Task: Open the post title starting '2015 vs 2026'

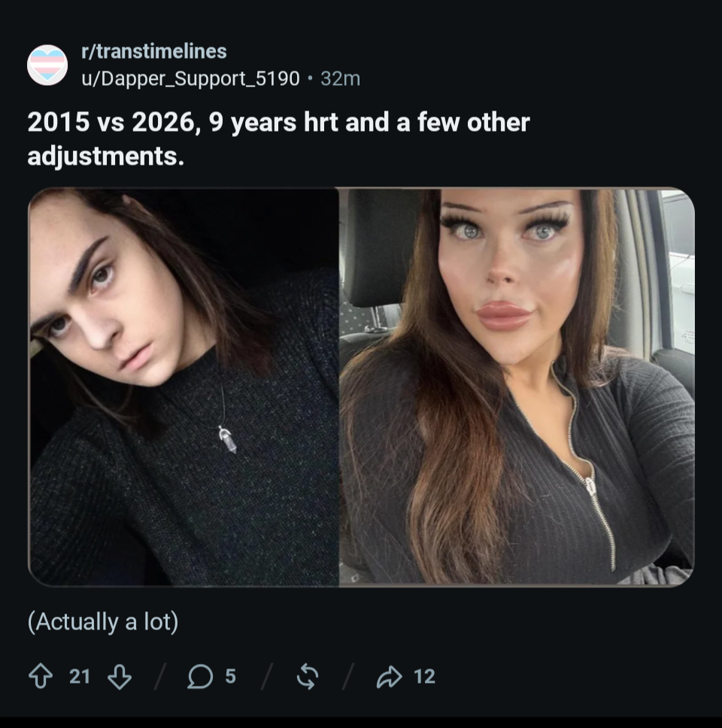Action: point(278,139)
